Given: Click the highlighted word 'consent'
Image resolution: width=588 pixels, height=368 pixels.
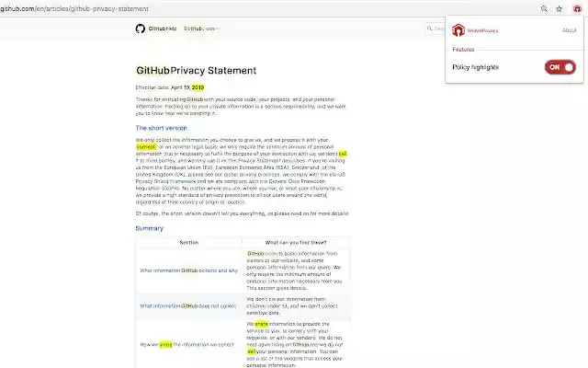Looking at the screenshot, I should point(146,147).
